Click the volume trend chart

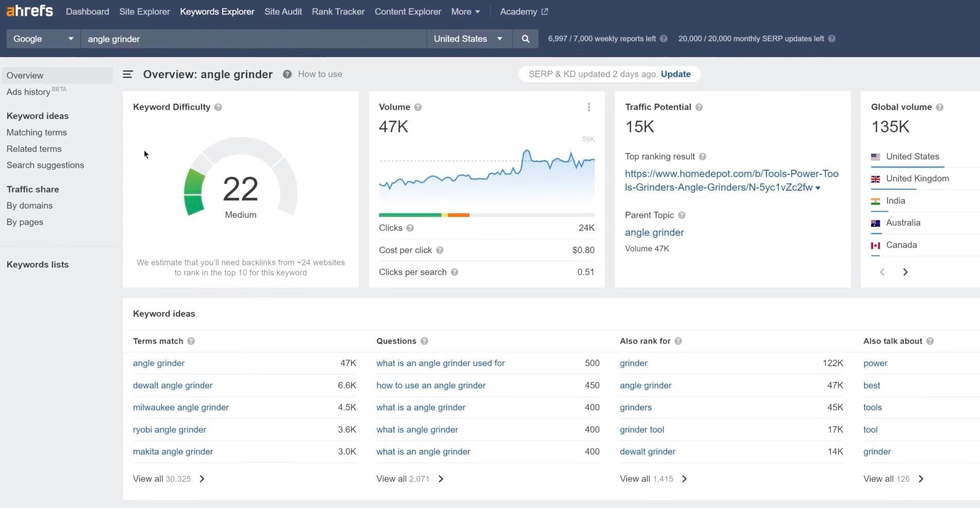(x=486, y=175)
